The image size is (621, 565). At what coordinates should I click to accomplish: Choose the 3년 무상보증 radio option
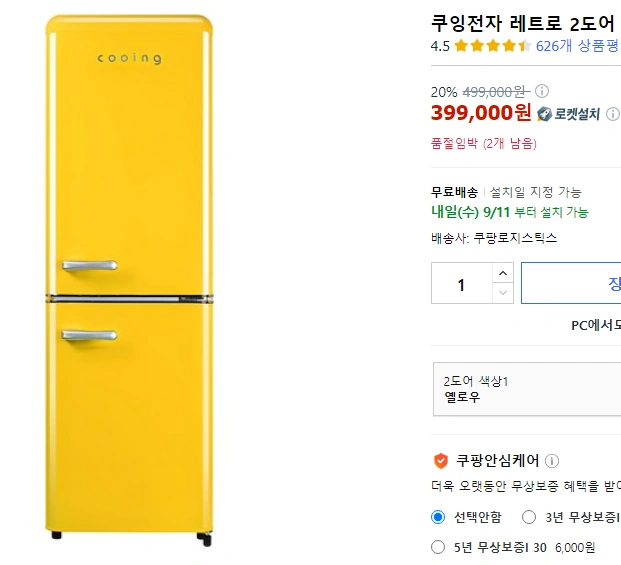point(528,517)
